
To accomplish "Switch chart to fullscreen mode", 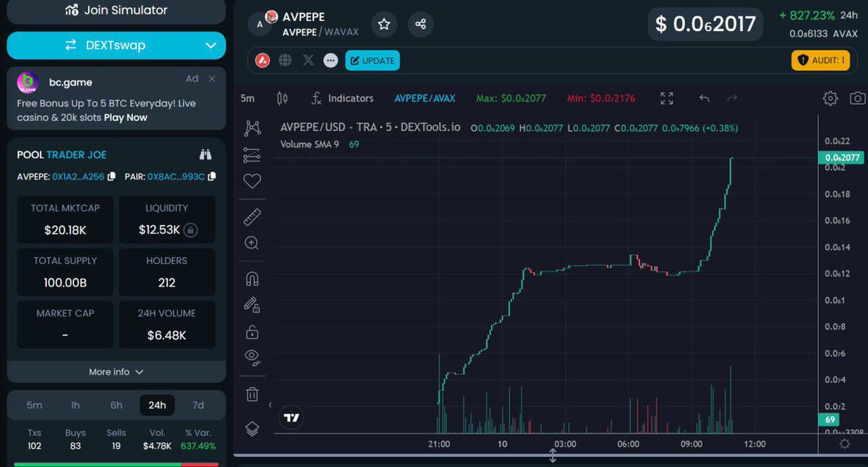I will point(667,98).
